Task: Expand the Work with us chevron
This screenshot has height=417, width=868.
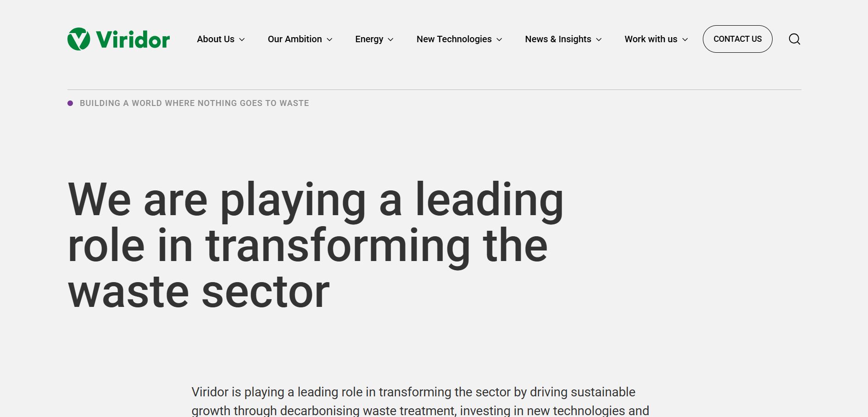Action: tap(685, 39)
